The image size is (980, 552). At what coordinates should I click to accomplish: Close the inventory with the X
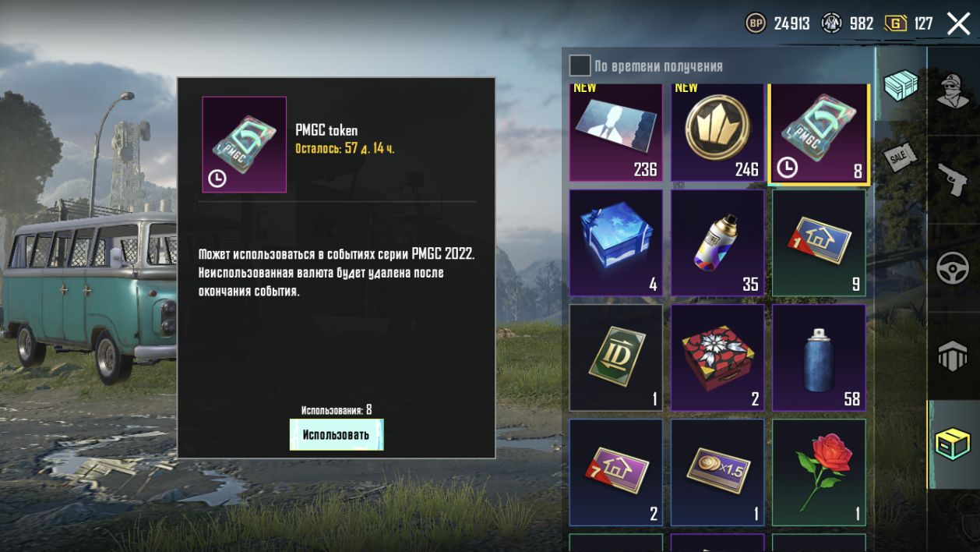[958, 23]
